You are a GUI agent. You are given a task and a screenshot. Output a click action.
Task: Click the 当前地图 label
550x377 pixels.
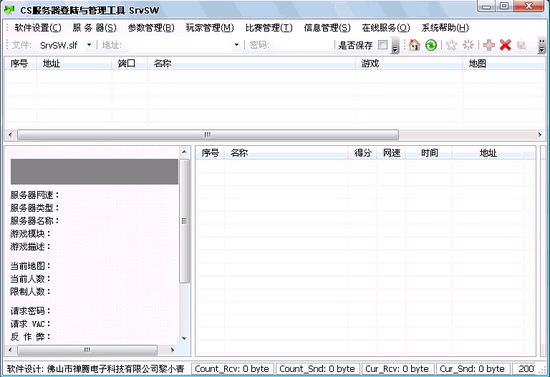click(31, 266)
